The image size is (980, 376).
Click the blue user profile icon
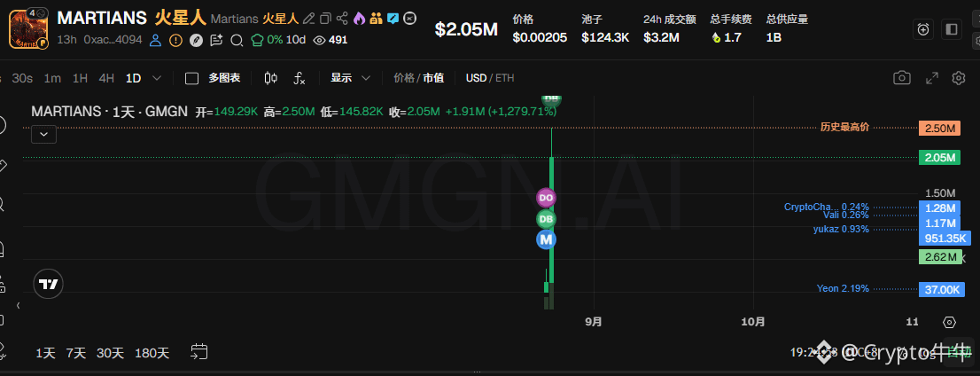pyautogui.click(x=156, y=40)
